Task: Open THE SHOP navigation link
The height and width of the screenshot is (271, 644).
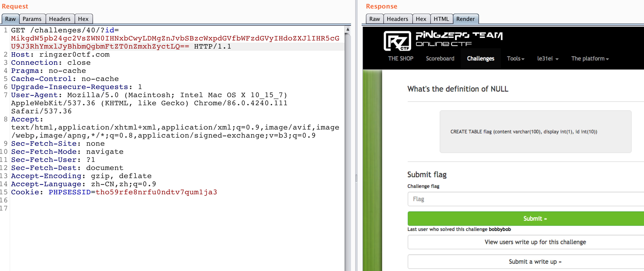Action: tap(400, 58)
